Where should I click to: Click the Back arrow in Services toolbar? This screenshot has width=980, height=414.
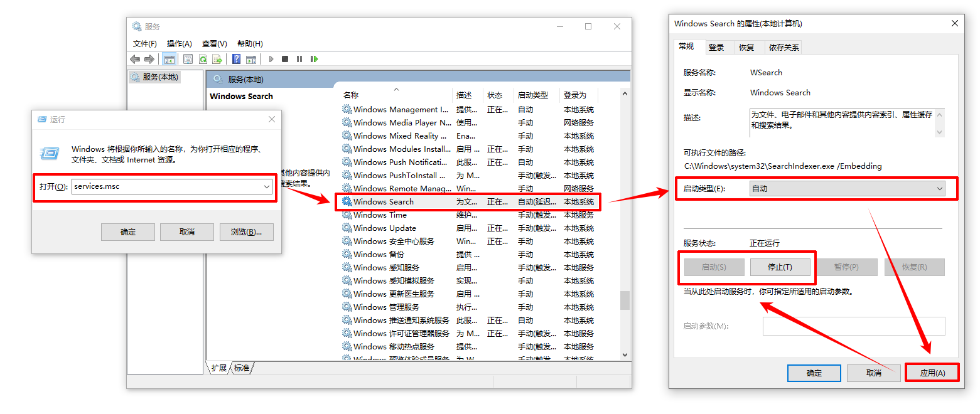point(135,59)
